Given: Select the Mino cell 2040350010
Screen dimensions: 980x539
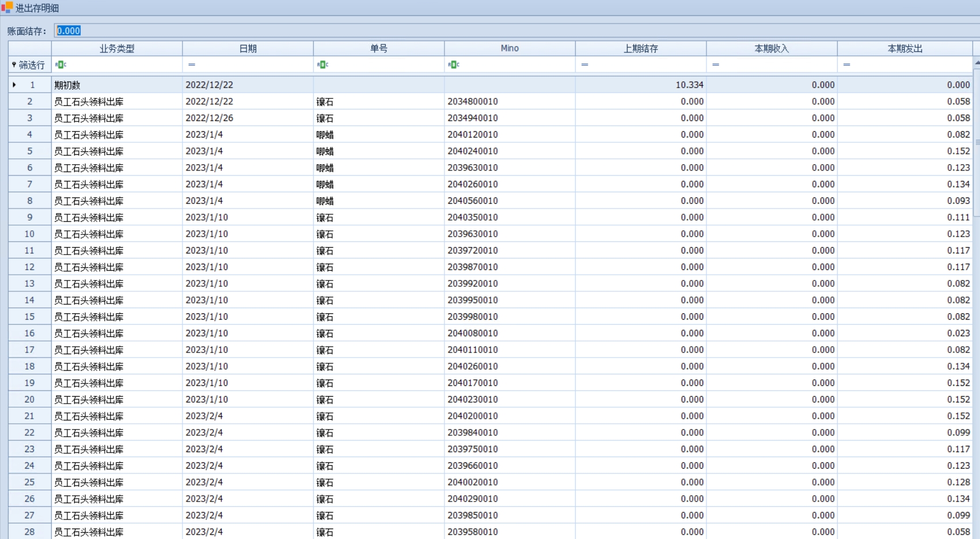Looking at the screenshot, I should click(x=473, y=217).
